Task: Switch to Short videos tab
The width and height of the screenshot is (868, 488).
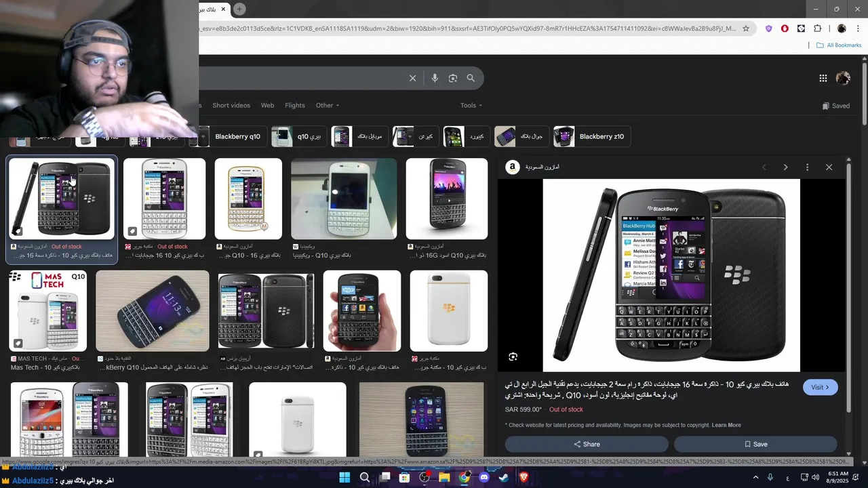Action: pyautogui.click(x=231, y=105)
